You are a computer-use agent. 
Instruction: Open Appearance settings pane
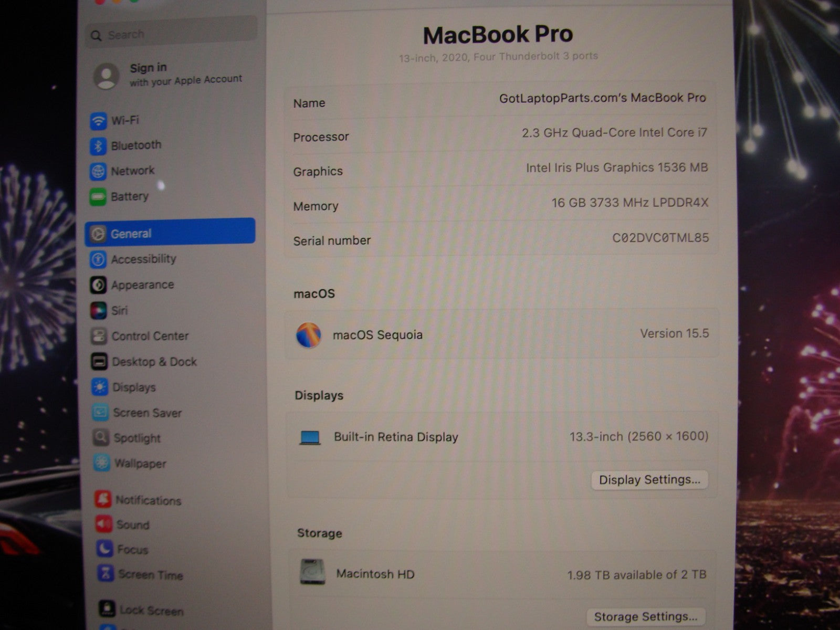coord(142,285)
